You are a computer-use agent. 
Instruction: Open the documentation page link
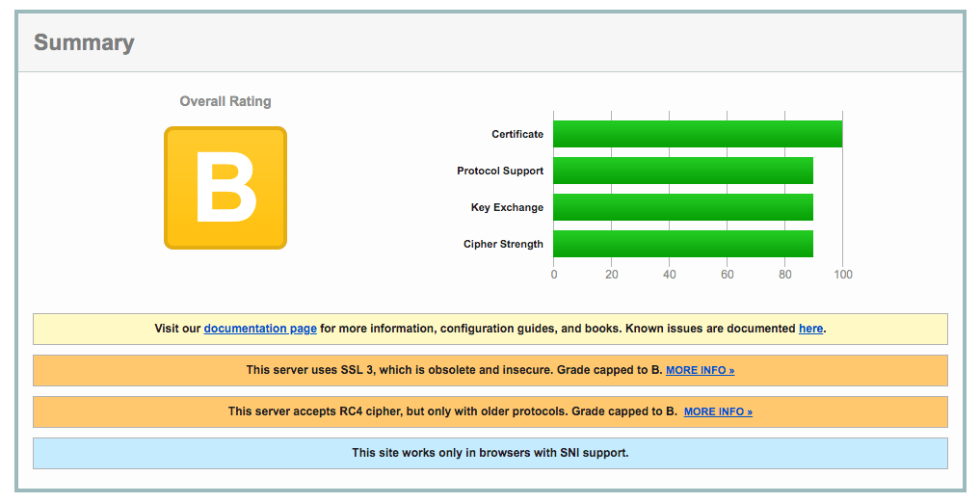pyautogui.click(x=260, y=329)
